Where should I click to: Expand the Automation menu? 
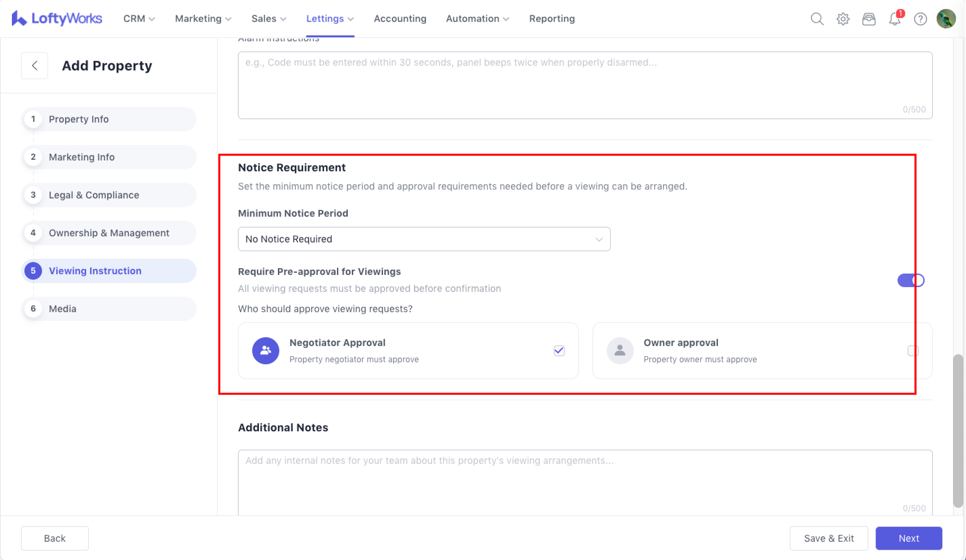(x=477, y=19)
